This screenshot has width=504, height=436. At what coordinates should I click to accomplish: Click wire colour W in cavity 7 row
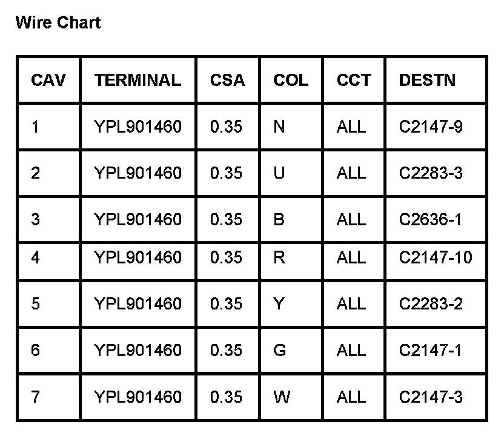[282, 397]
